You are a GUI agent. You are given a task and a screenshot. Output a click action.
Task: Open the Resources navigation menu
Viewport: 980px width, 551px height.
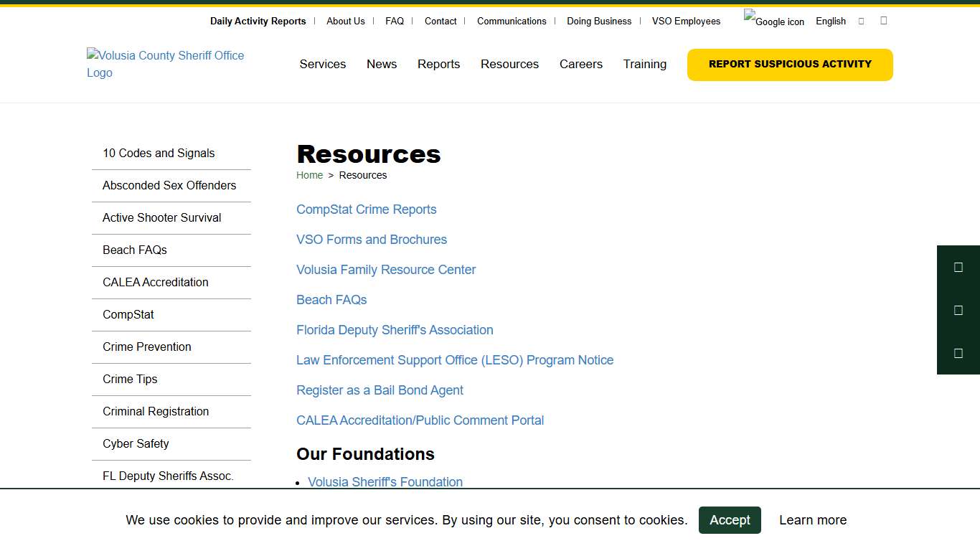click(509, 64)
